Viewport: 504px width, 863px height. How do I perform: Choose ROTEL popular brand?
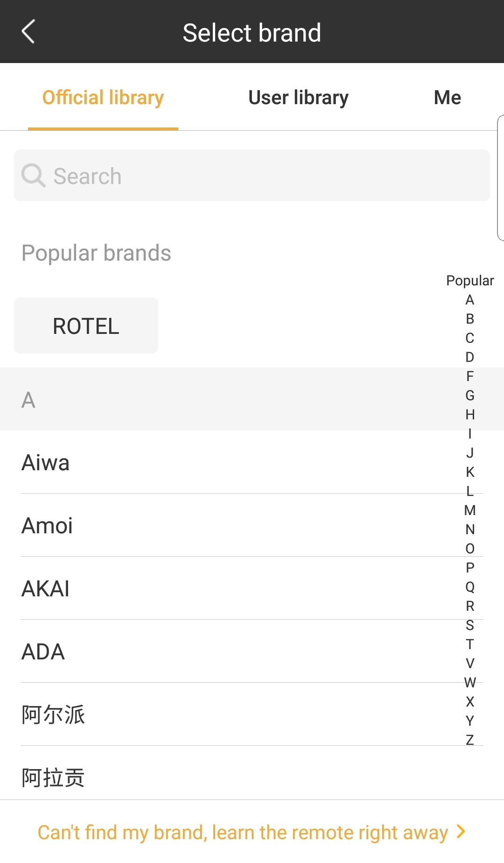click(x=86, y=326)
